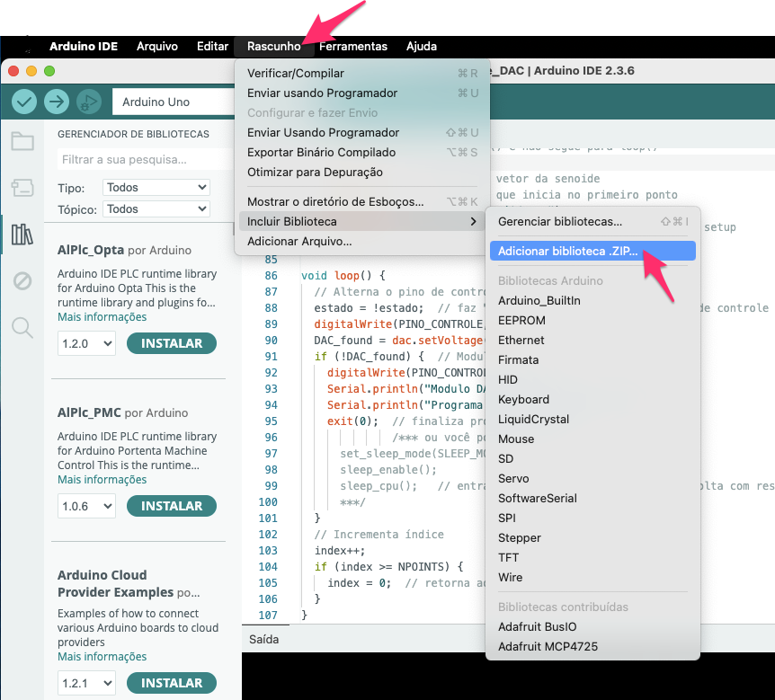Choose Gerenciar bibliotecas... in submenu
Image resolution: width=775 pixels, height=700 pixels.
coord(592,221)
